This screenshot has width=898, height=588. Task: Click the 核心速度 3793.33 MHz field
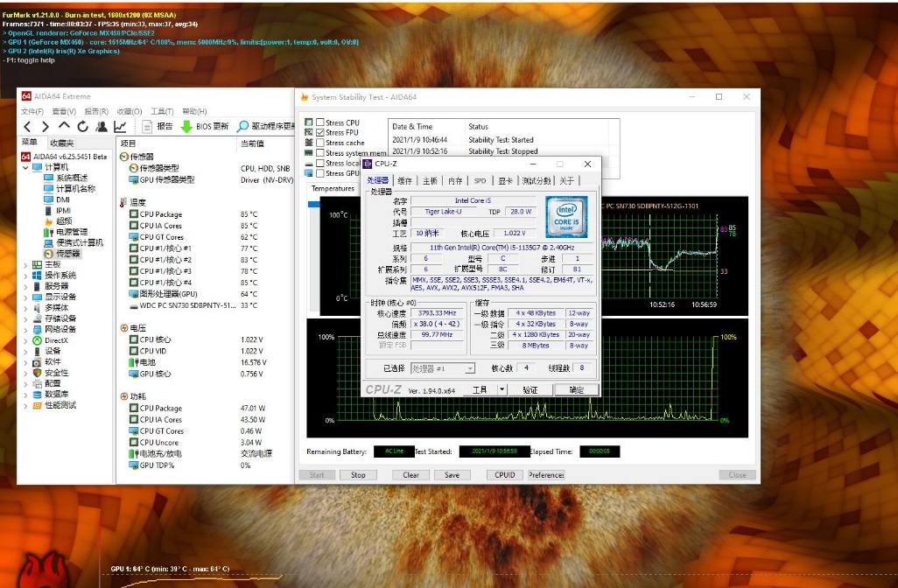(x=437, y=313)
